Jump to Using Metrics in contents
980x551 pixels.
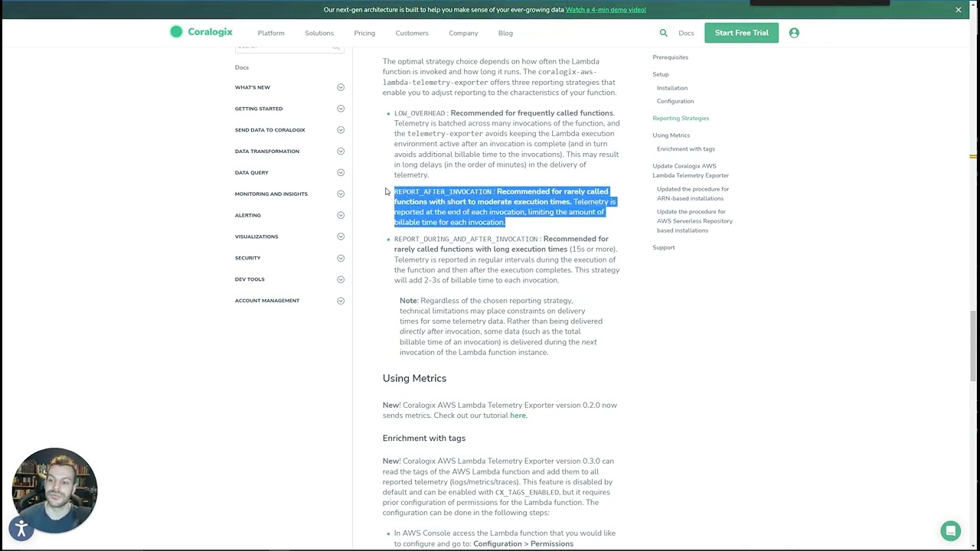click(x=671, y=135)
